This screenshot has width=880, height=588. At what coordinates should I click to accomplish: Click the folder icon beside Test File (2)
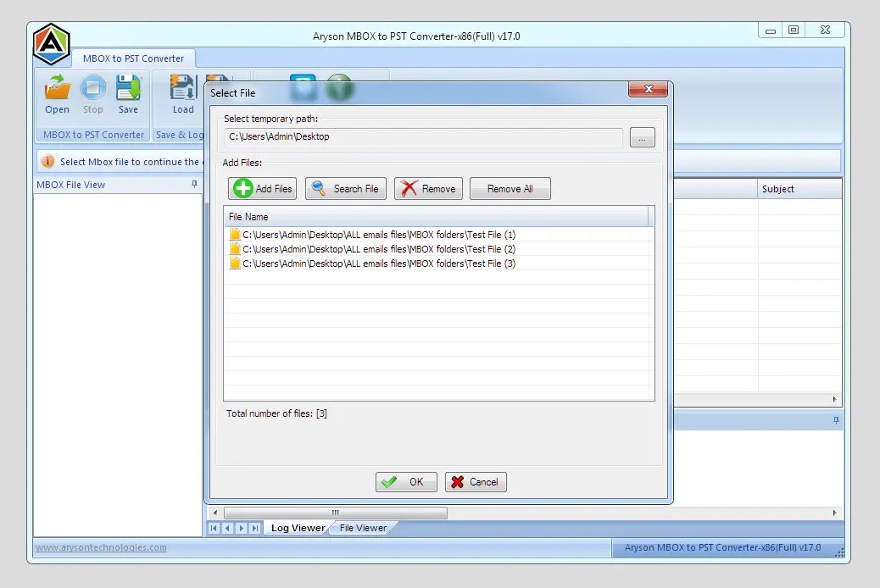(x=235, y=248)
